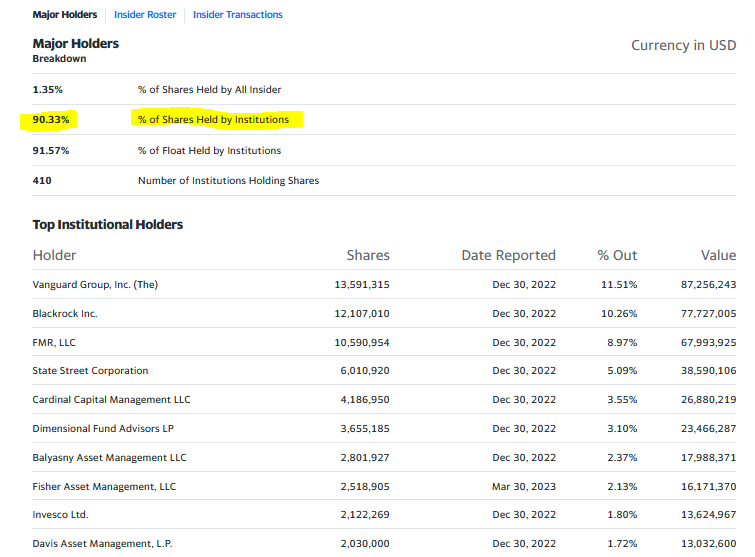Image resolution: width=755 pixels, height=557 pixels.
Task: Click Fisher Asset value 16,171,370
Action: (708, 487)
